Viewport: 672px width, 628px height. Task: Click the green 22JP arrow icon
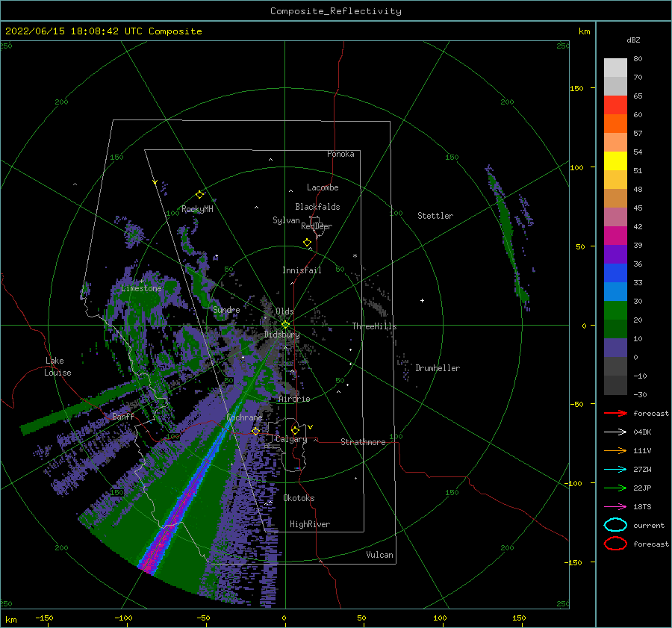point(615,488)
